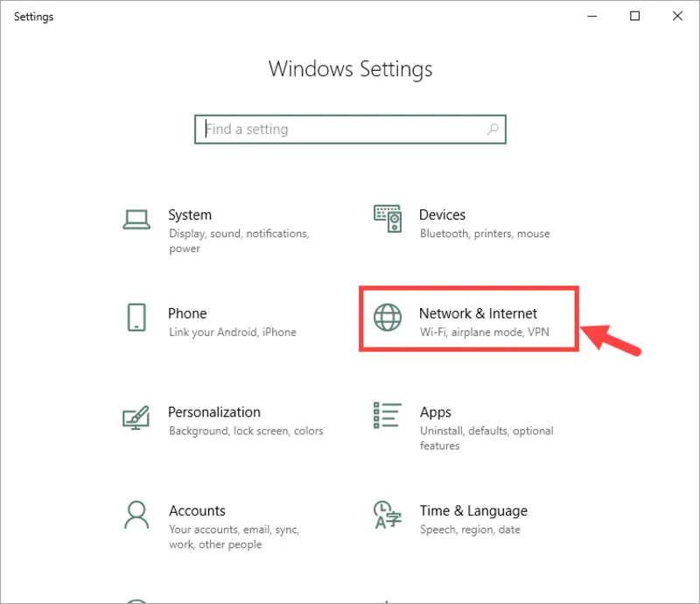Minimize the Settings window

(x=594, y=16)
